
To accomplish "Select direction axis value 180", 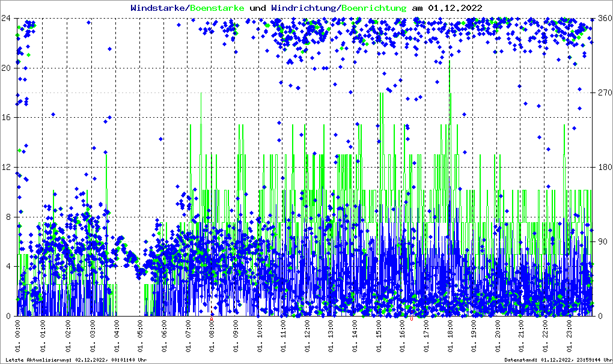I will click(x=605, y=167).
